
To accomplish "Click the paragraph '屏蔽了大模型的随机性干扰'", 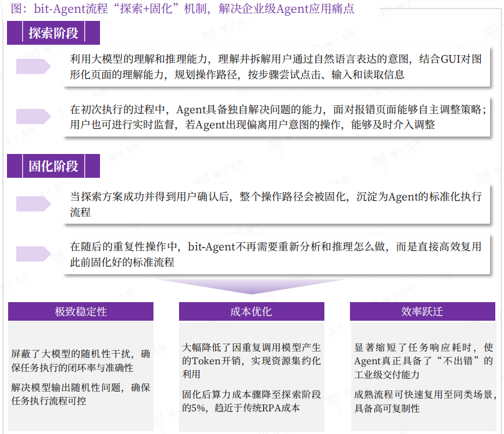I will pos(81,360).
